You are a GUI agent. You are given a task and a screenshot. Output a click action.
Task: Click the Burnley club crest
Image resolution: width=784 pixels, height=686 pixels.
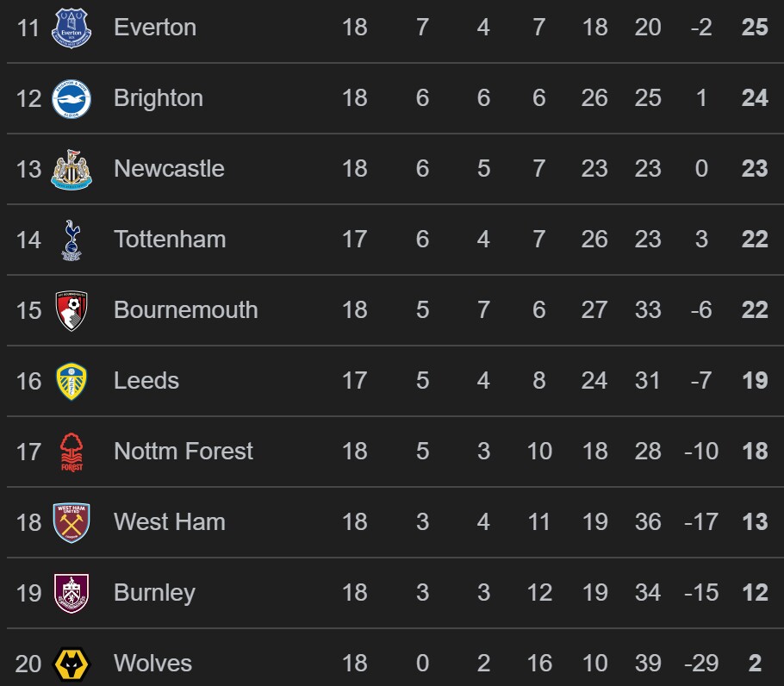click(x=72, y=593)
